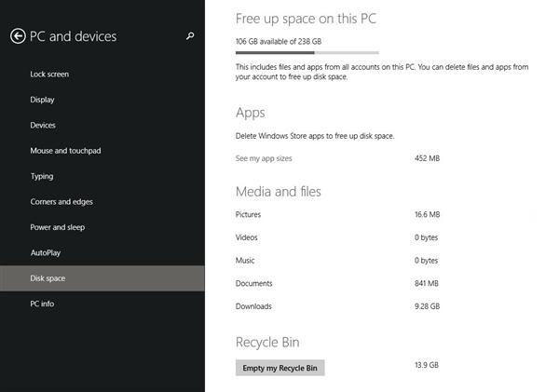Screen dimensions: 559x392
Task: Go to Devices settings
Action: tap(43, 125)
